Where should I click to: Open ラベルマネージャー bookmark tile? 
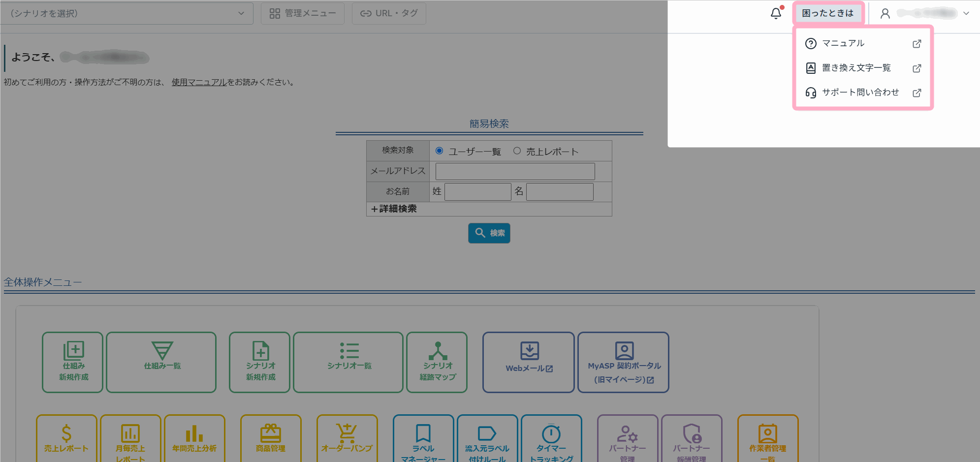(423, 438)
